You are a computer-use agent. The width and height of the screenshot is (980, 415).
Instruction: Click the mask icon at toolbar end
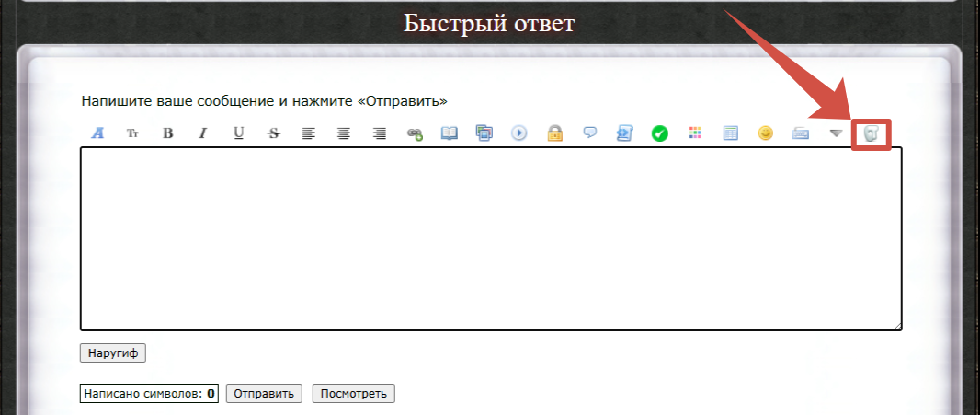(872, 134)
